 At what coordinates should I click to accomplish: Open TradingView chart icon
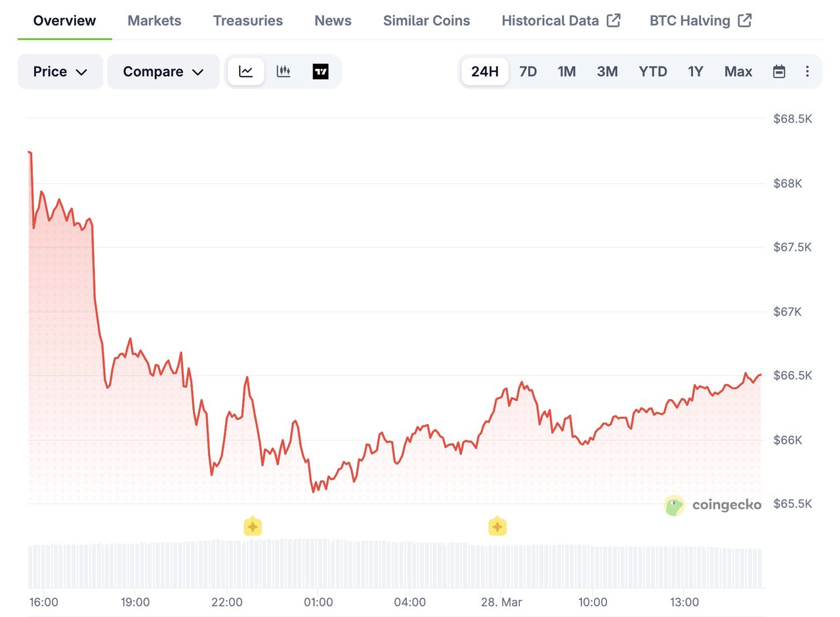320,72
